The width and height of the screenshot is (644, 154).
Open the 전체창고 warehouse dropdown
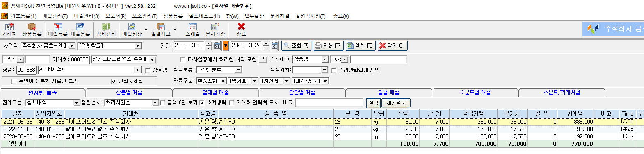138,46
